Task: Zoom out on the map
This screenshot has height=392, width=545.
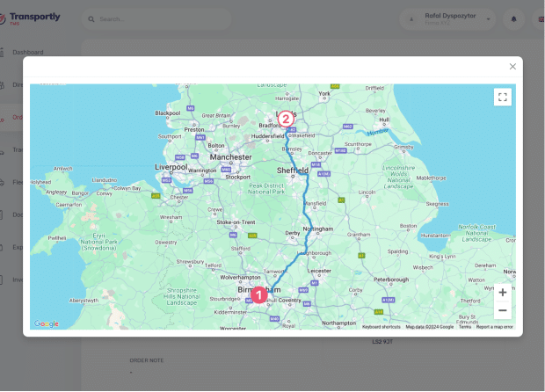Action: click(x=502, y=310)
